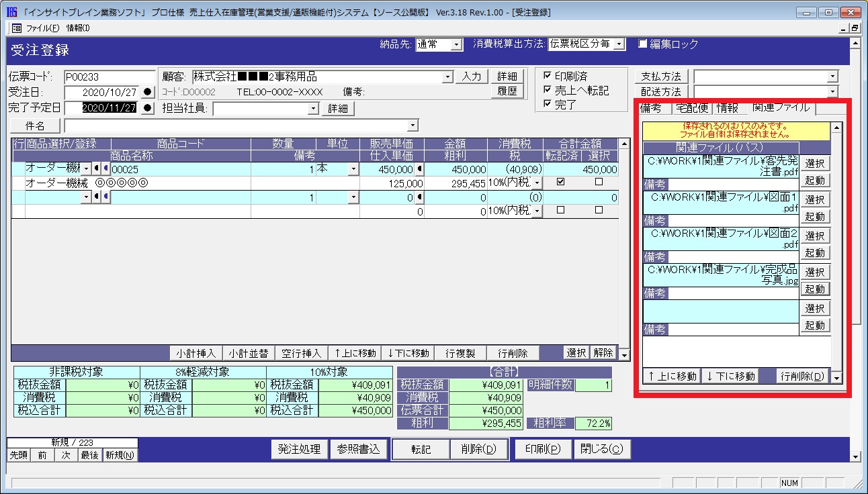This screenshot has height=494, width=868.
Task: Go to 次 record
Action: (x=67, y=455)
